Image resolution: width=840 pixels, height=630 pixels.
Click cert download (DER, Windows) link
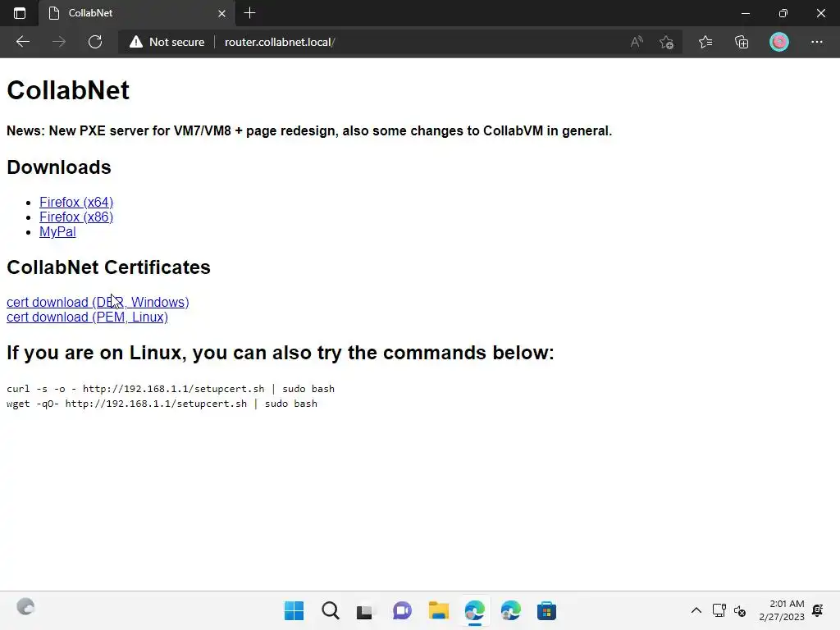pyautogui.click(x=98, y=302)
